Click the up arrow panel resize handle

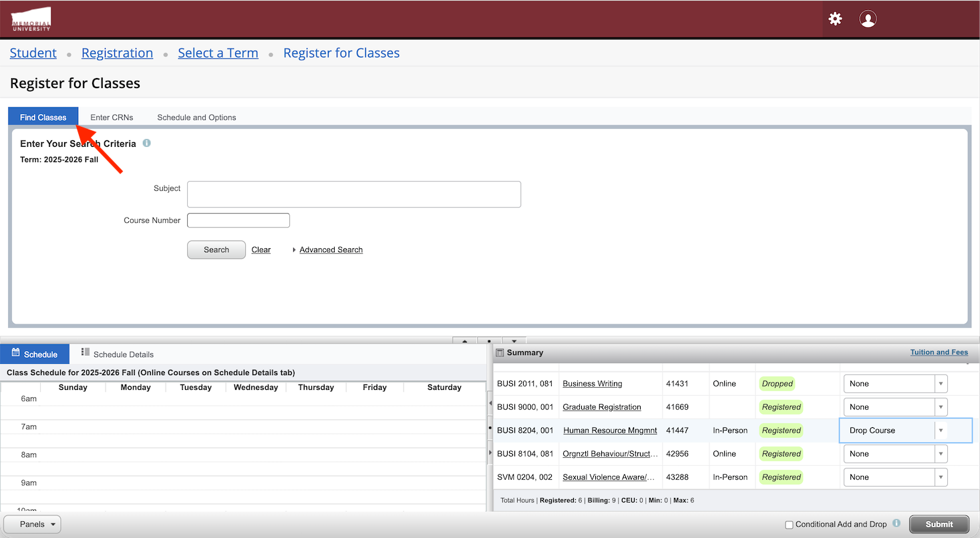(465, 340)
